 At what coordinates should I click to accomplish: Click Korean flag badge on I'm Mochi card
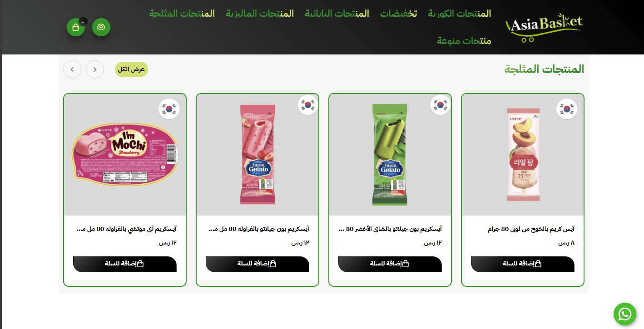click(x=169, y=109)
